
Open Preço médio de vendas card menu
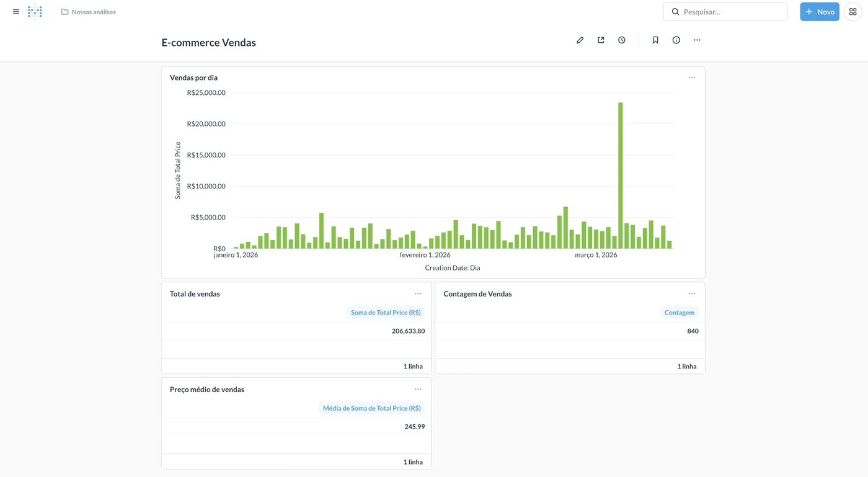tap(418, 390)
